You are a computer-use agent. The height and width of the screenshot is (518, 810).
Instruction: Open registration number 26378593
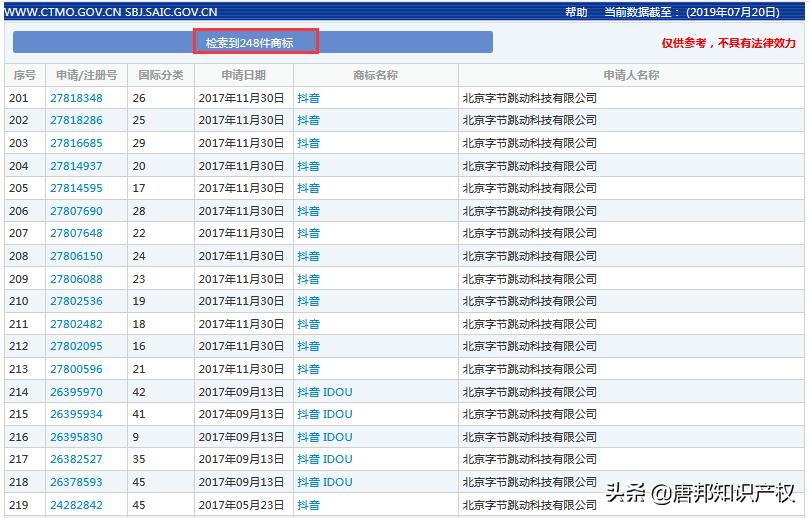pyautogui.click(x=76, y=482)
